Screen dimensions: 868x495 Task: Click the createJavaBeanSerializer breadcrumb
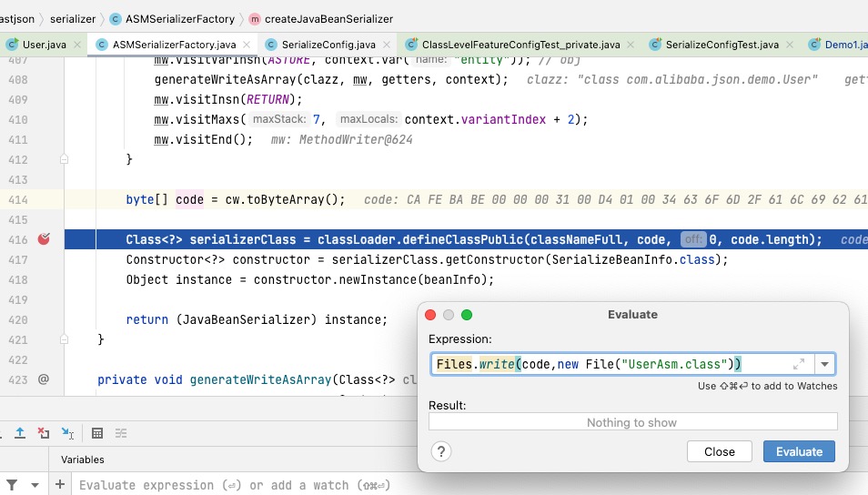tap(328, 19)
